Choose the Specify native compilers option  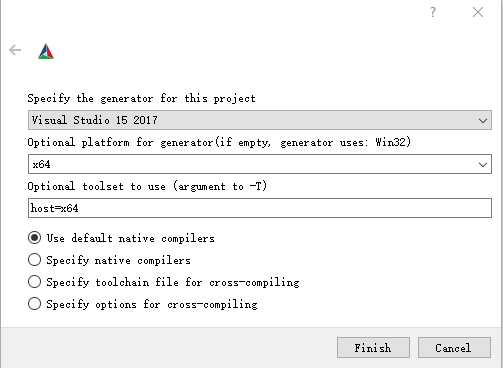(x=34, y=260)
